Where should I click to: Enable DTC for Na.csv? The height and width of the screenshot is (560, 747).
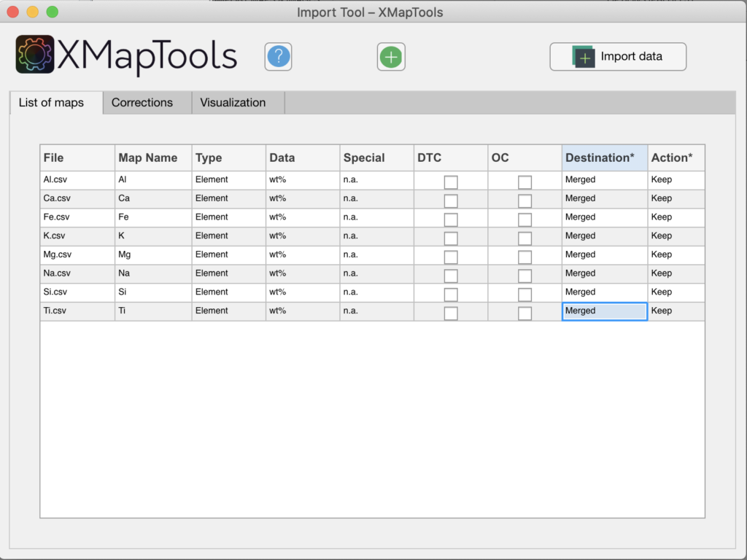(x=451, y=276)
